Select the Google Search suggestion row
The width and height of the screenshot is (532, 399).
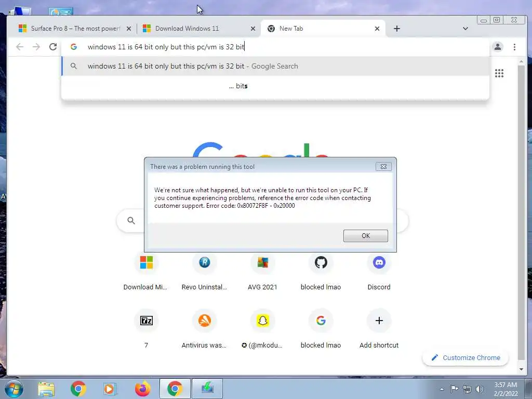point(275,66)
